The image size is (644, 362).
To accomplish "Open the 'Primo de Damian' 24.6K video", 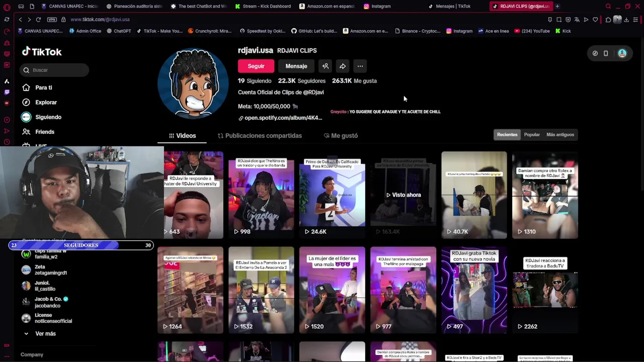I will click(x=332, y=195).
